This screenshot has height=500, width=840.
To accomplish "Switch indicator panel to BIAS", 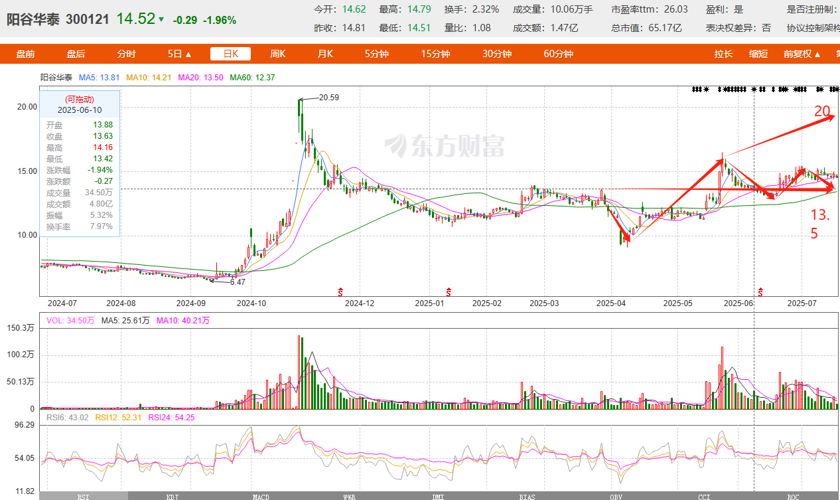I will 527,496.
